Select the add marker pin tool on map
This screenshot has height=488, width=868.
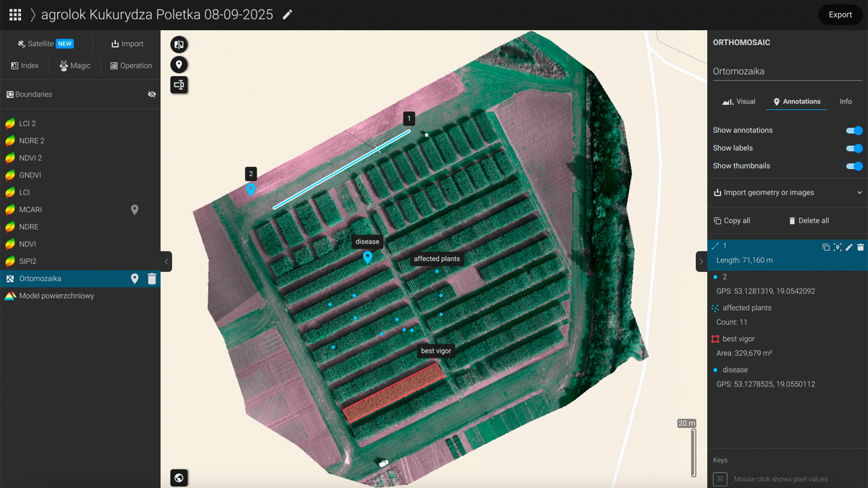click(179, 64)
